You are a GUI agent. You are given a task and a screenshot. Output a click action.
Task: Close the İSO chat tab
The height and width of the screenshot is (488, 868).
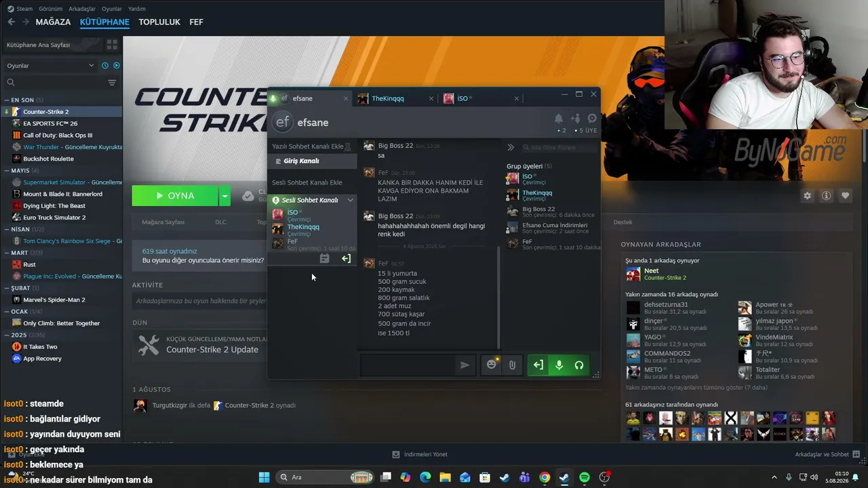(516, 98)
